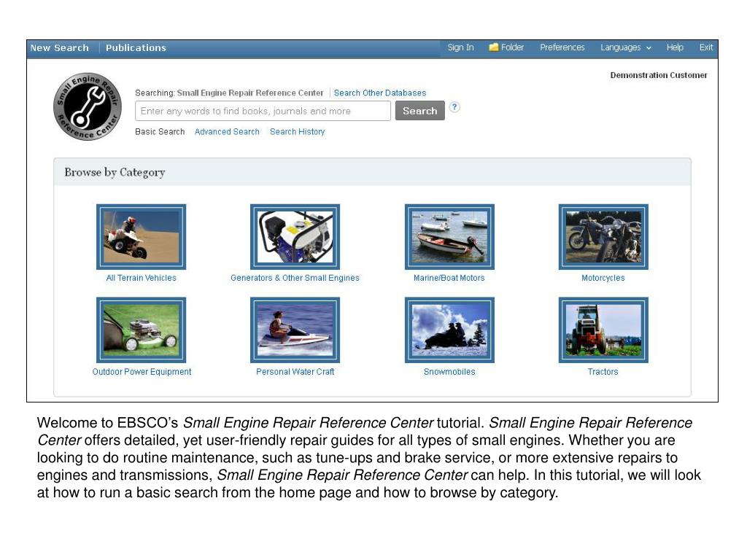Select the Motorcycles category picture
Viewport: 747px width, 560px height.
click(x=603, y=237)
